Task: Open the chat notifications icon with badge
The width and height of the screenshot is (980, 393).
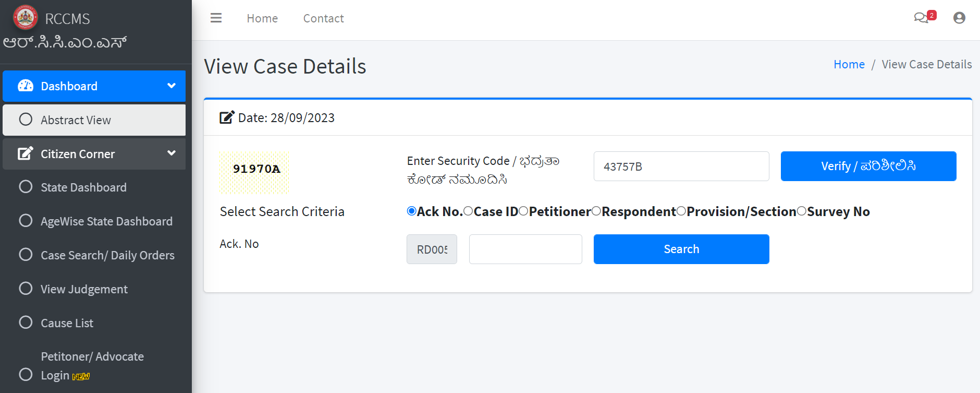Action: 924,17
